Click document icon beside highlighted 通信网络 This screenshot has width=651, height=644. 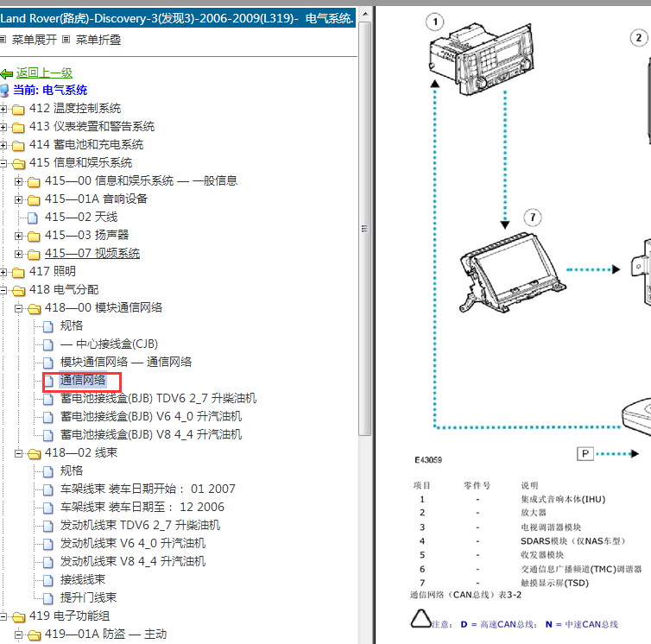click(x=48, y=381)
